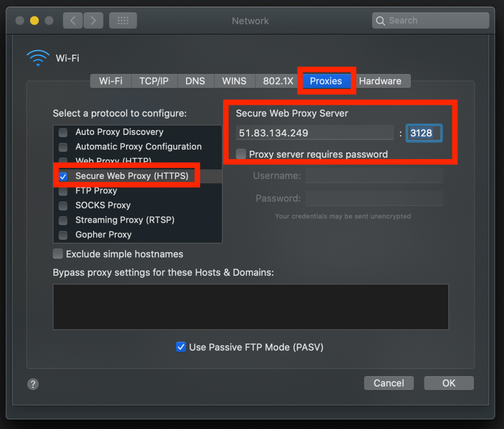Screen dimensions: 504x429
Task: Select the TCP/IP tab
Action: coord(154,81)
